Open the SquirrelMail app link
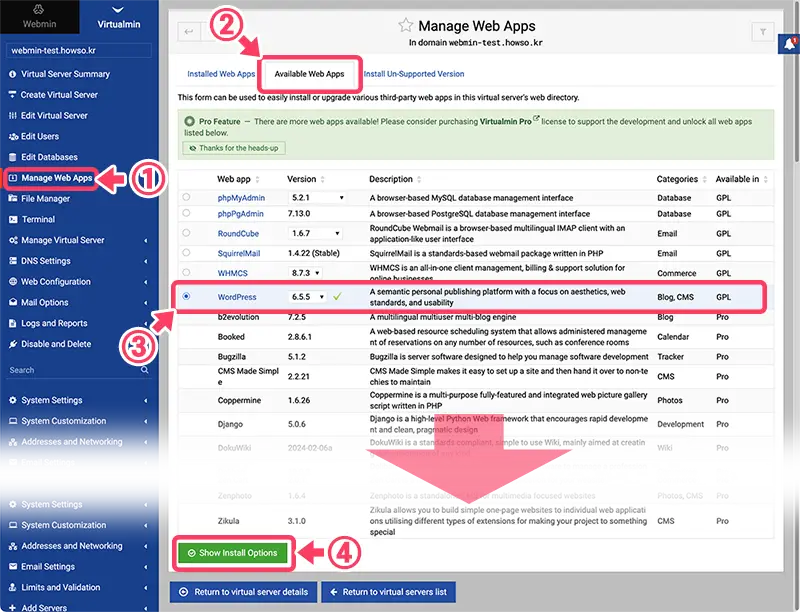Screen dimensions: 800x612 [239, 253]
